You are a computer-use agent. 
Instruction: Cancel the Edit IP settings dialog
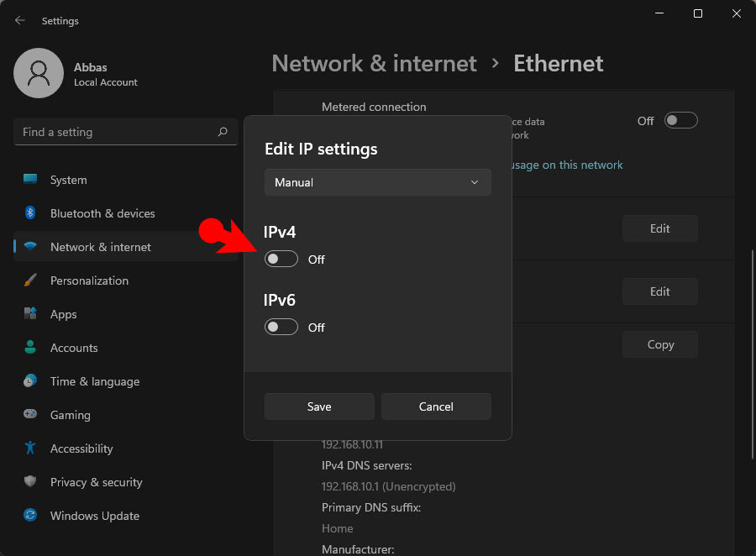[x=436, y=407]
